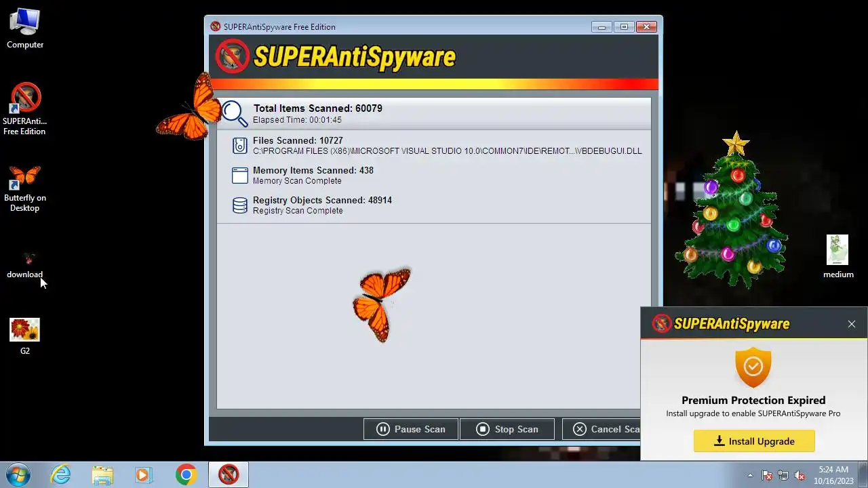The image size is (868, 488).
Task: Click the Pause Scan button
Action: click(411, 429)
